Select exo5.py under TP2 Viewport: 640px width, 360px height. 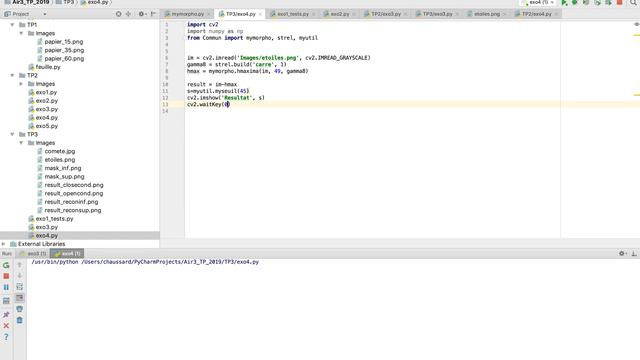pos(47,126)
